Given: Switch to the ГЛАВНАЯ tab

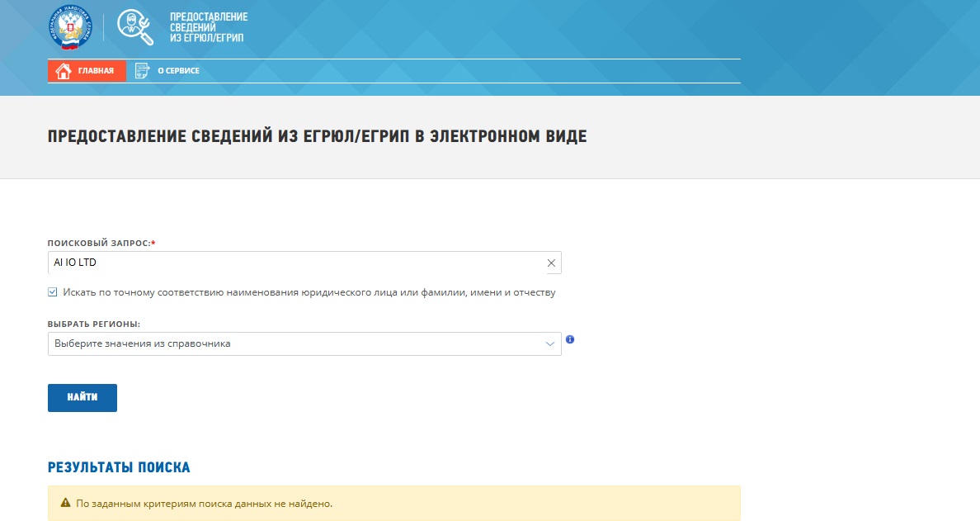Looking at the screenshot, I should [87, 71].
